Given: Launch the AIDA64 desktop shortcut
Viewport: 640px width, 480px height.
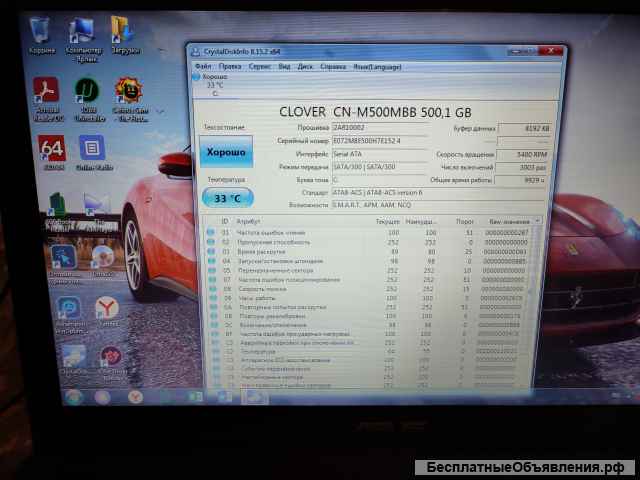Looking at the screenshot, I should pos(51,151).
